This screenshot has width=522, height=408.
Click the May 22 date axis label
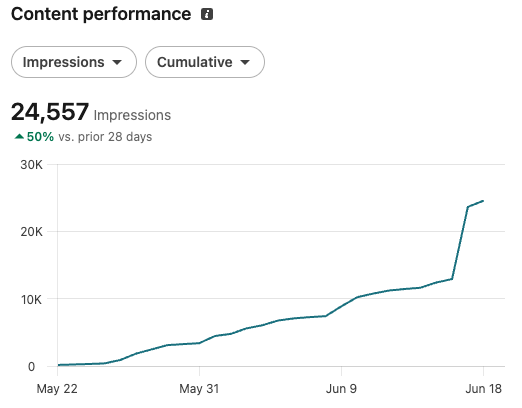tap(57, 389)
